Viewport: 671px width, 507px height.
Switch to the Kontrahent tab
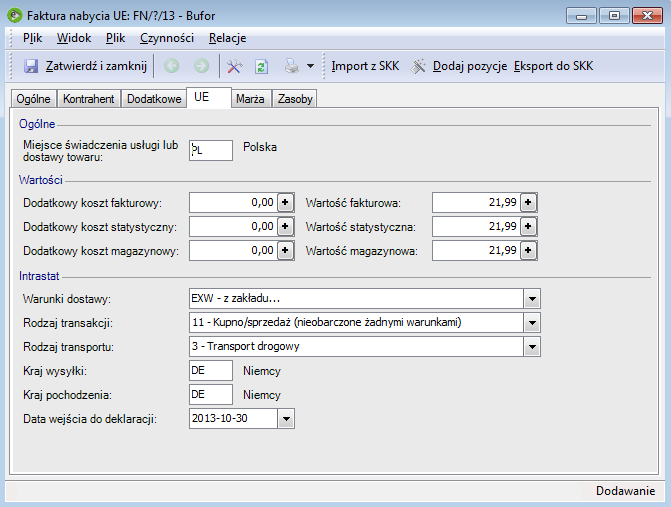point(89,99)
